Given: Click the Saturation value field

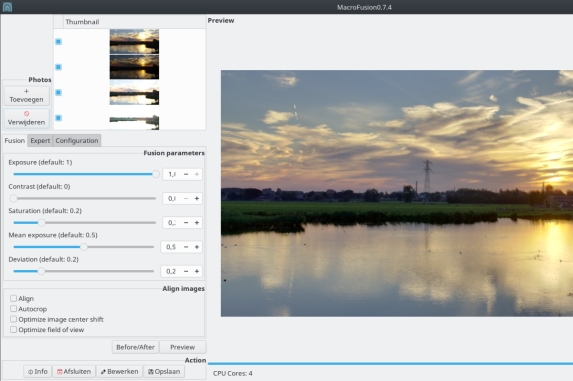Looking at the screenshot, I should pos(172,222).
